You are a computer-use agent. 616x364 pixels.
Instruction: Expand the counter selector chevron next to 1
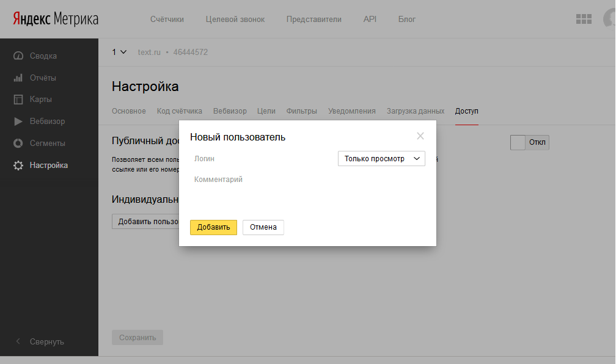[x=123, y=52]
